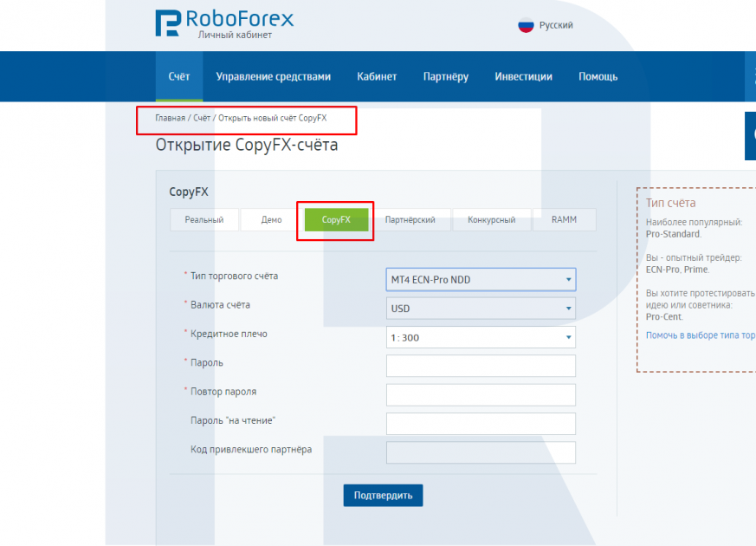Focus the Код привлекшего партнёра field
This screenshot has width=756, height=546.
[481, 452]
